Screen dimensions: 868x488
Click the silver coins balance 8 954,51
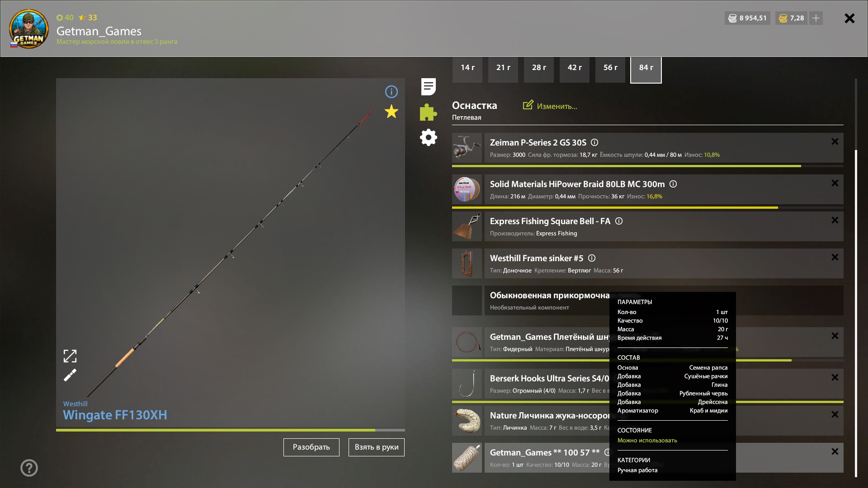coord(747,18)
